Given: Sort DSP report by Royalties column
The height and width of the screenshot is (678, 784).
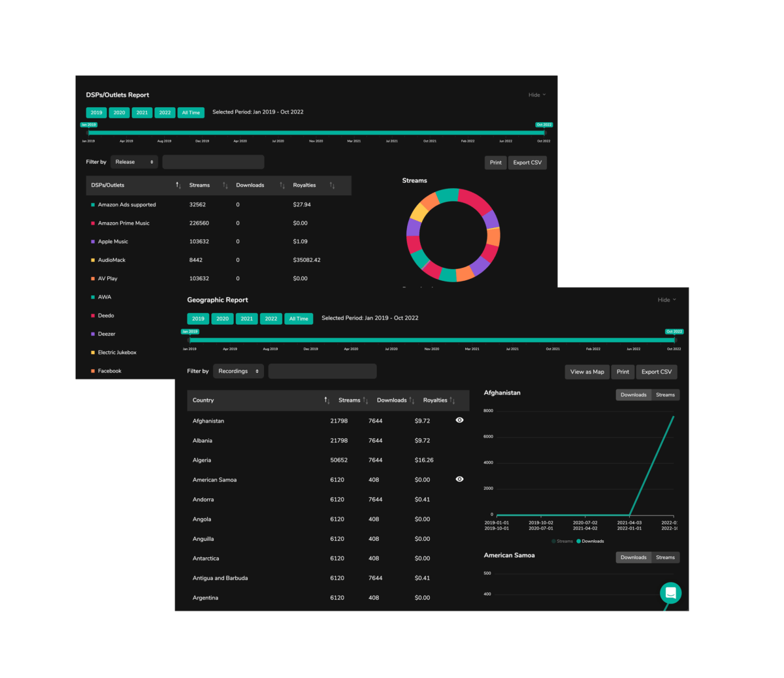Looking at the screenshot, I should point(332,186).
